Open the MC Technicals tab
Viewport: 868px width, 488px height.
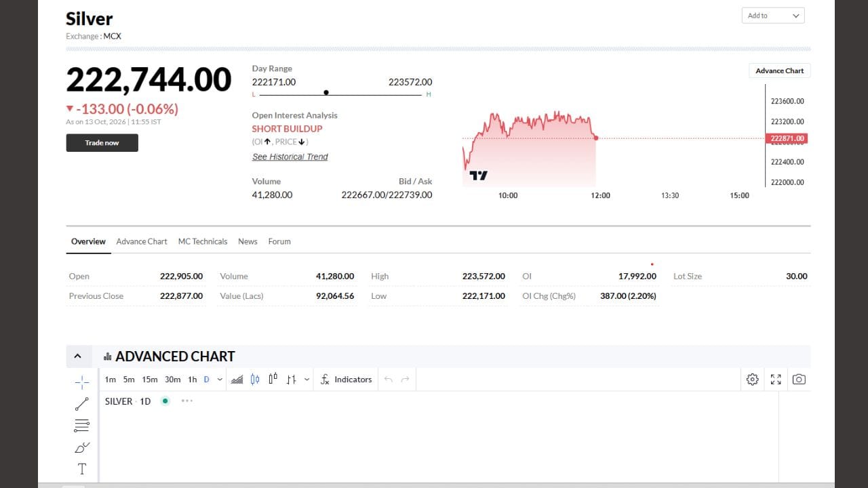point(203,241)
